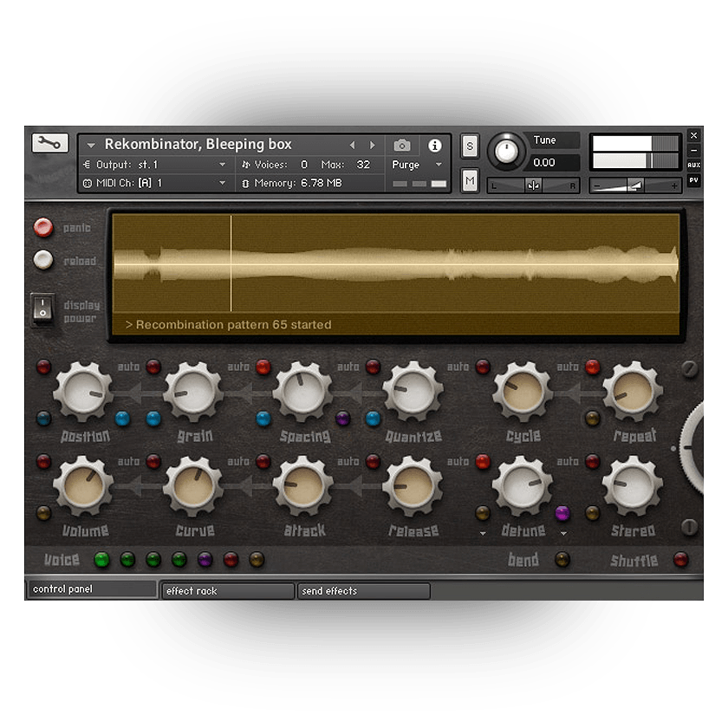The image size is (728, 728).
Task: Click the grain knob
Action: [193, 392]
